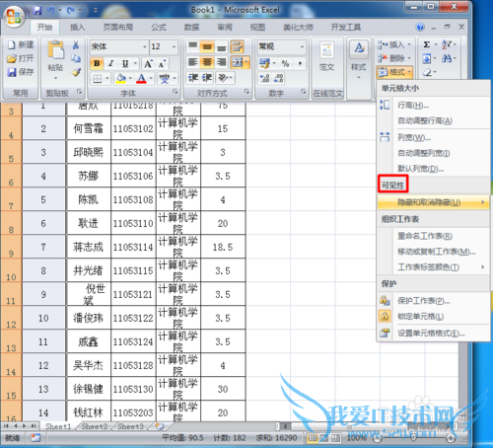Toggle wrap text button
This screenshot has width=493, height=448.
click(x=237, y=47)
